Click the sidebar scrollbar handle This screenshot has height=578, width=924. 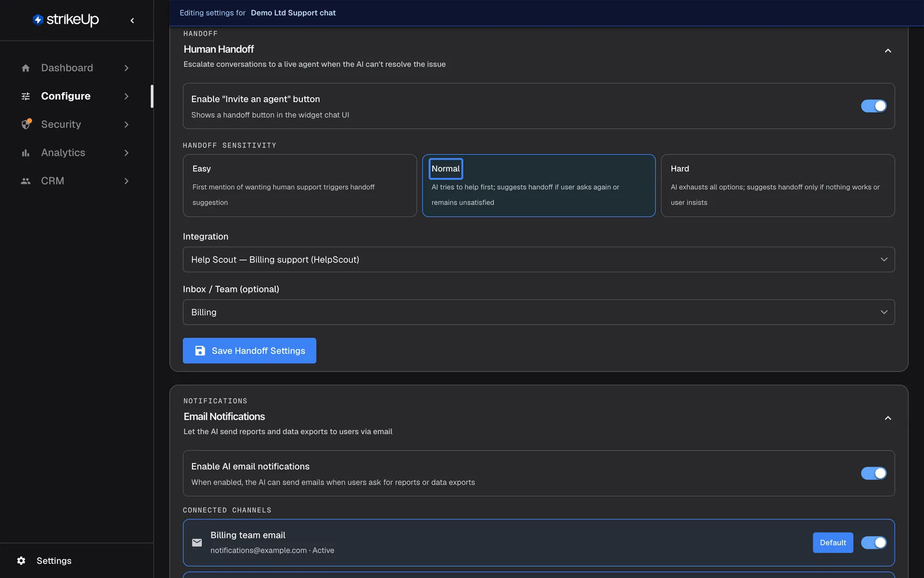(152, 96)
